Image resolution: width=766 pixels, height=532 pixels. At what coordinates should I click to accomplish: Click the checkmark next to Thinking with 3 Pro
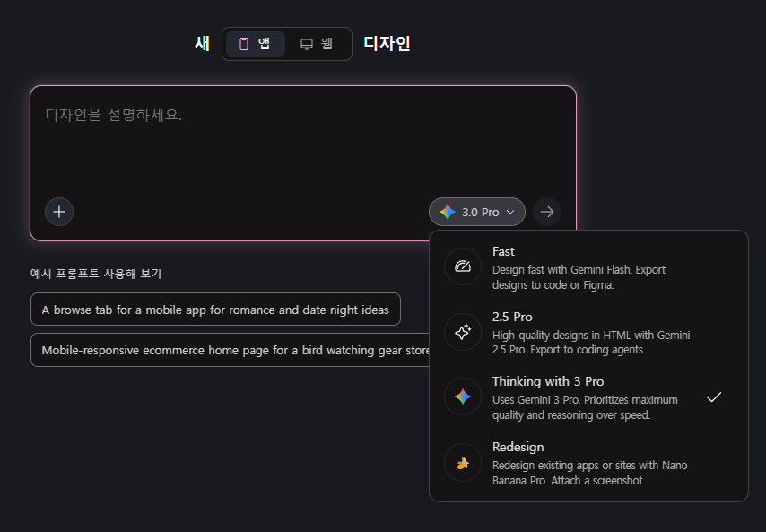tap(714, 397)
